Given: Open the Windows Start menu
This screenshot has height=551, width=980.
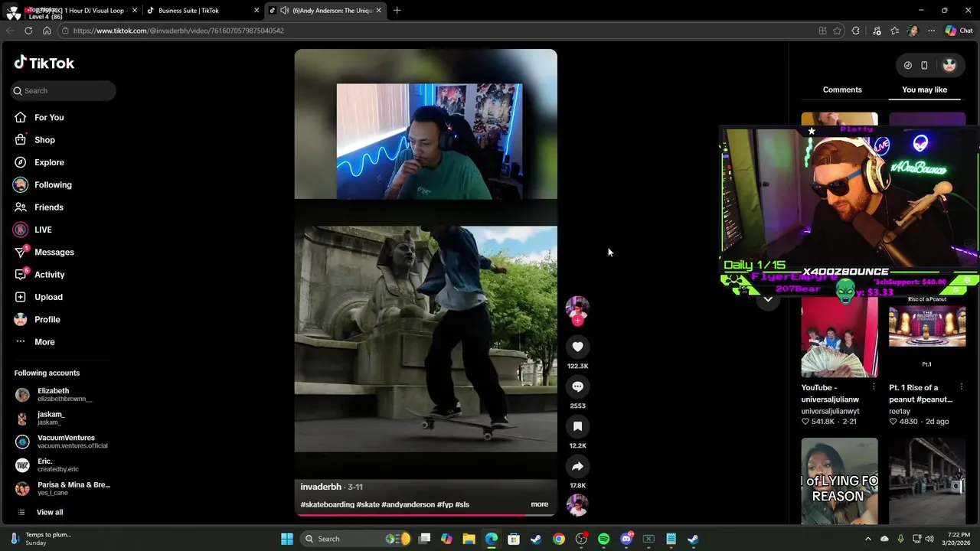Looking at the screenshot, I should coord(287,539).
